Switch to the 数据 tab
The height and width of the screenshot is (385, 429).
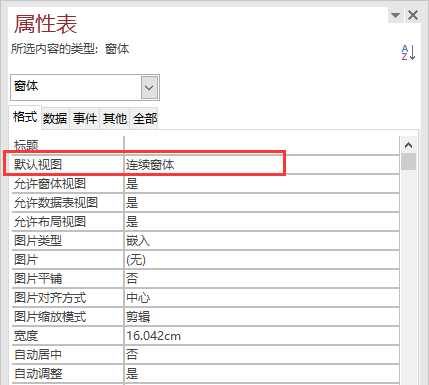55,118
